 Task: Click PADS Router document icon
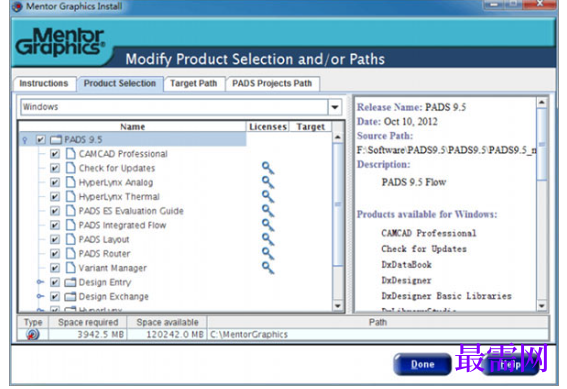coord(71,253)
